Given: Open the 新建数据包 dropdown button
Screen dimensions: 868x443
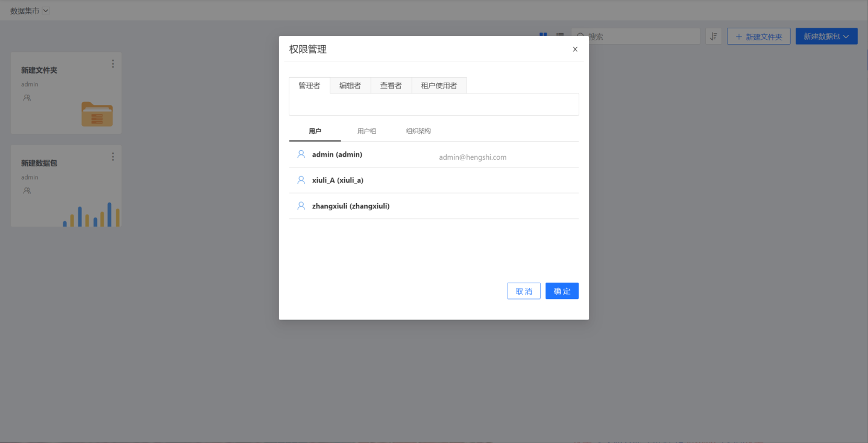Looking at the screenshot, I should pyautogui.click(x=826, y=36).
